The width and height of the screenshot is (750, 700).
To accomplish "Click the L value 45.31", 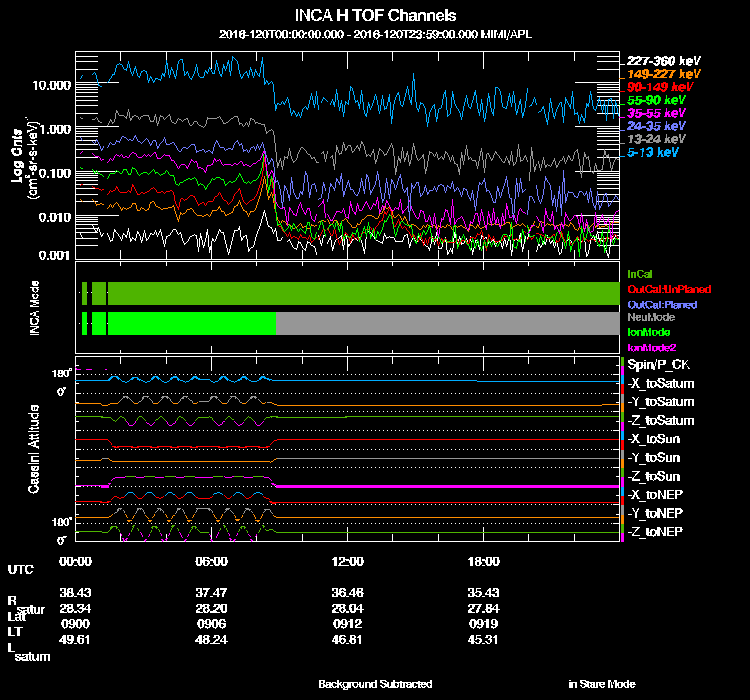I will (483, 640).
